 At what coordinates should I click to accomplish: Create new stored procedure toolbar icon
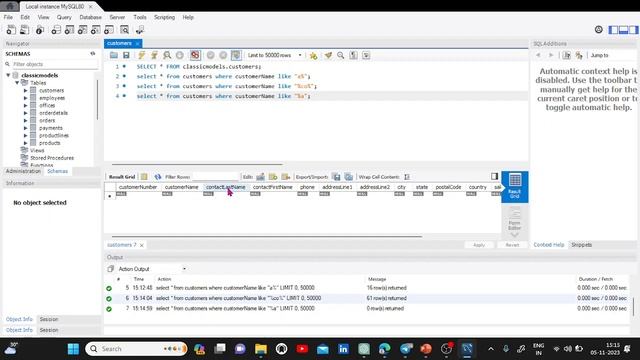point(96,30)
